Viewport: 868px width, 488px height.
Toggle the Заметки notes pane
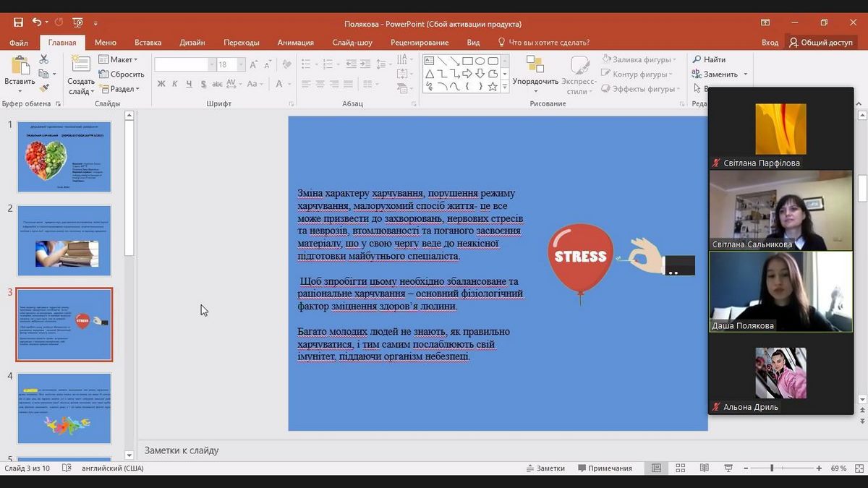[x=545, y=468]
